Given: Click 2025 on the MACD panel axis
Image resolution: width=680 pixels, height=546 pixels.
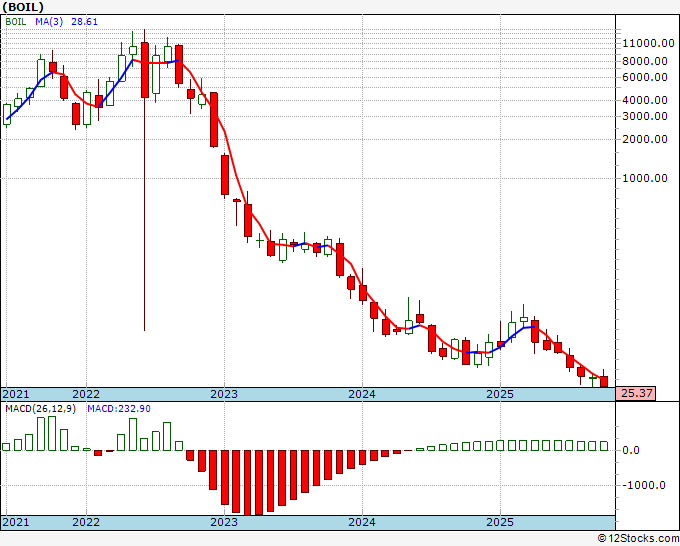Looking at the screenshot, I should click(500, 522).
